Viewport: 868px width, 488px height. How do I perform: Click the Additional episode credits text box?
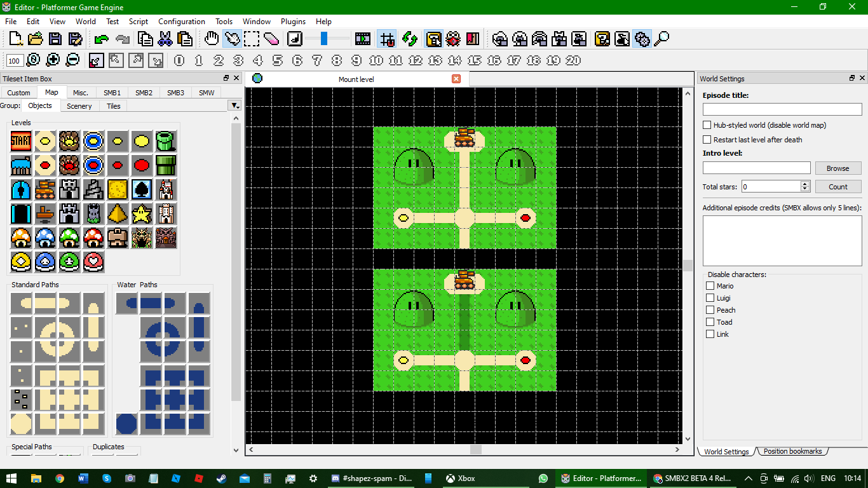782,241
